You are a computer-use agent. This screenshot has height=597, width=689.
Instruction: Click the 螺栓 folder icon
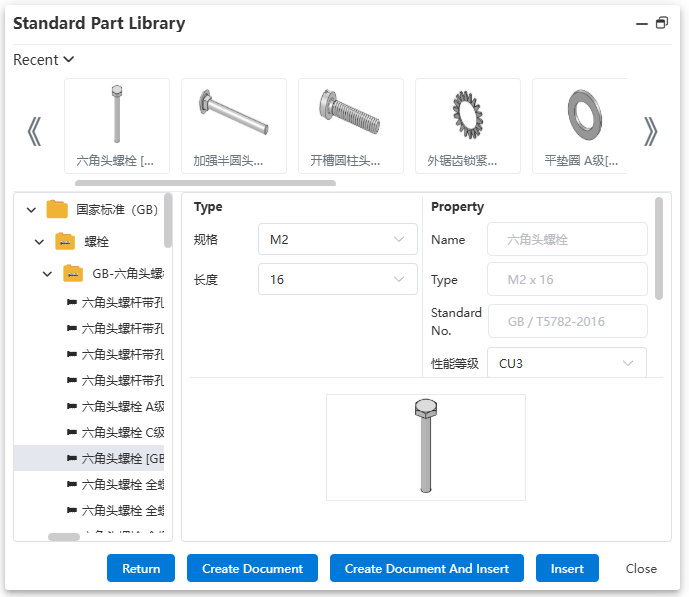coord(65,241)
